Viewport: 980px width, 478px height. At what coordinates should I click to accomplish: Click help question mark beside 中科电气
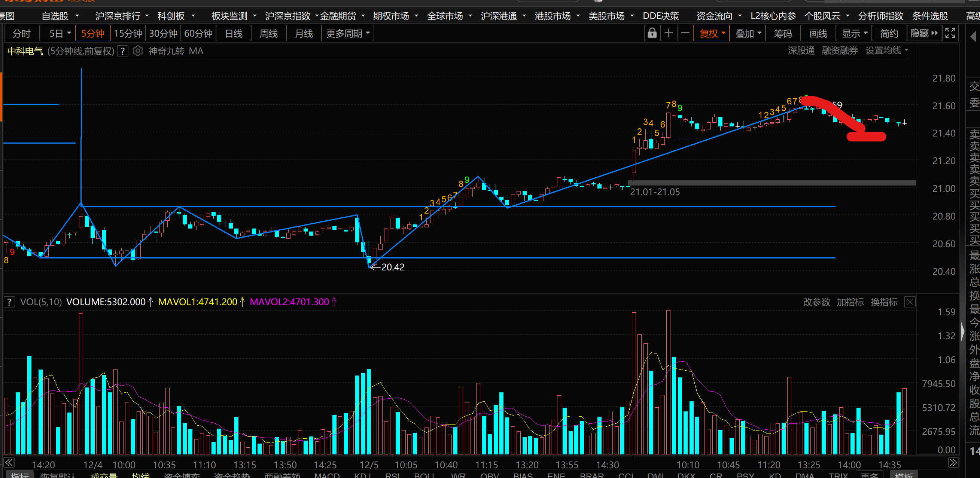pos(122,51)
